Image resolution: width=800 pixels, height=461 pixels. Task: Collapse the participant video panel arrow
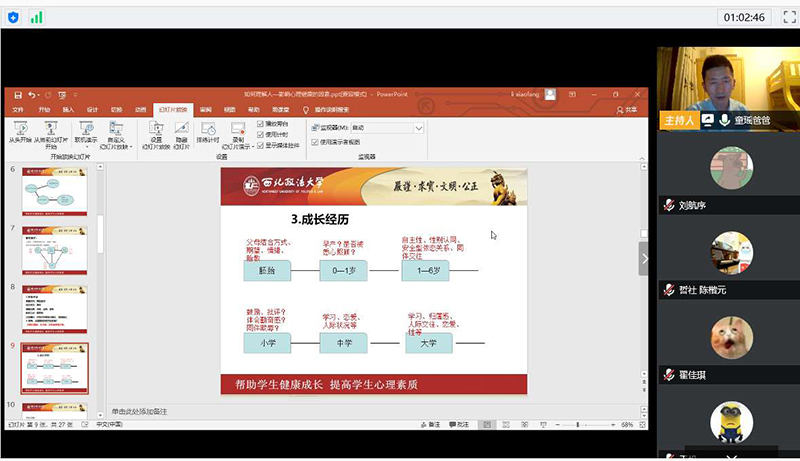click(644, 258)
